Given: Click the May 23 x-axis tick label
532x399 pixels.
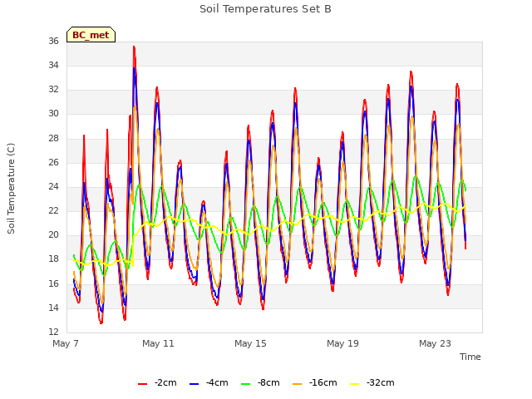Looking at the screenshot, I should click(x=435, y=343).
